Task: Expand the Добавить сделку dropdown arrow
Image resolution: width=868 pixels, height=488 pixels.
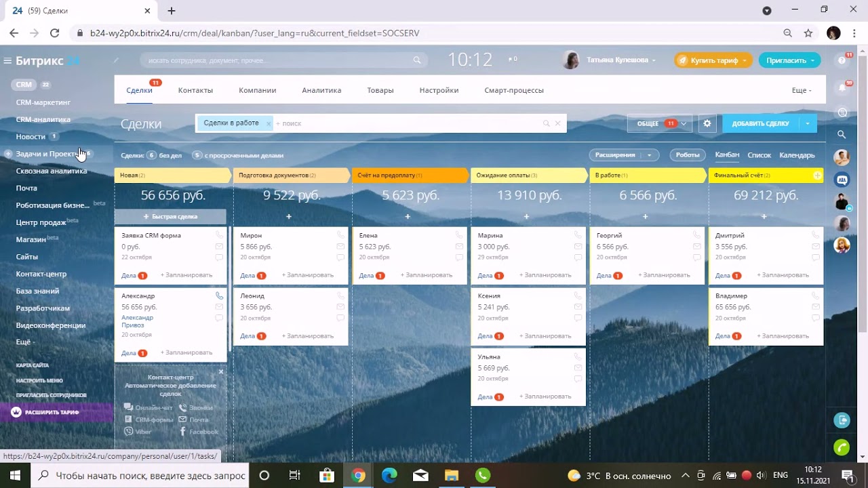Action: [x=807, y=124]
